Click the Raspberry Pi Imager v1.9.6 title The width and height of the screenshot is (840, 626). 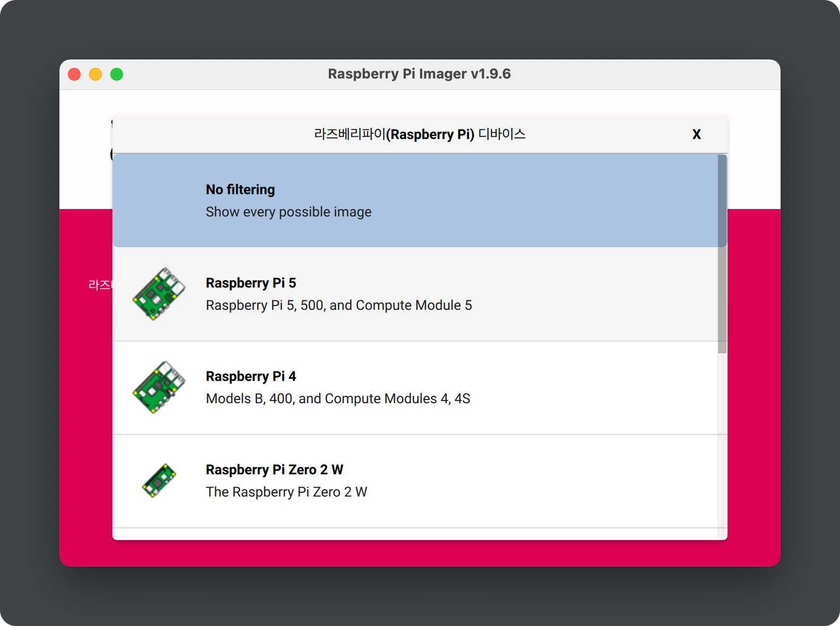point(419,74)
